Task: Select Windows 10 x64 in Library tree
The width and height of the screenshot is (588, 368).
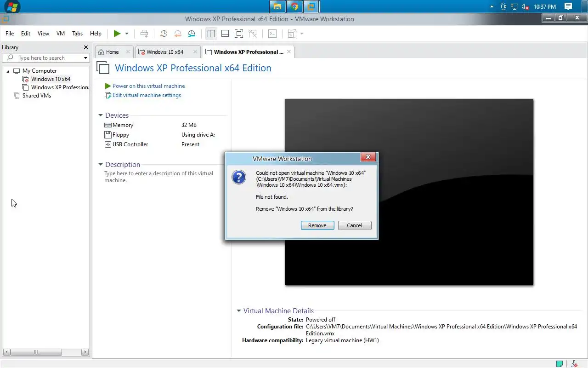Action: tap(51, 79)
